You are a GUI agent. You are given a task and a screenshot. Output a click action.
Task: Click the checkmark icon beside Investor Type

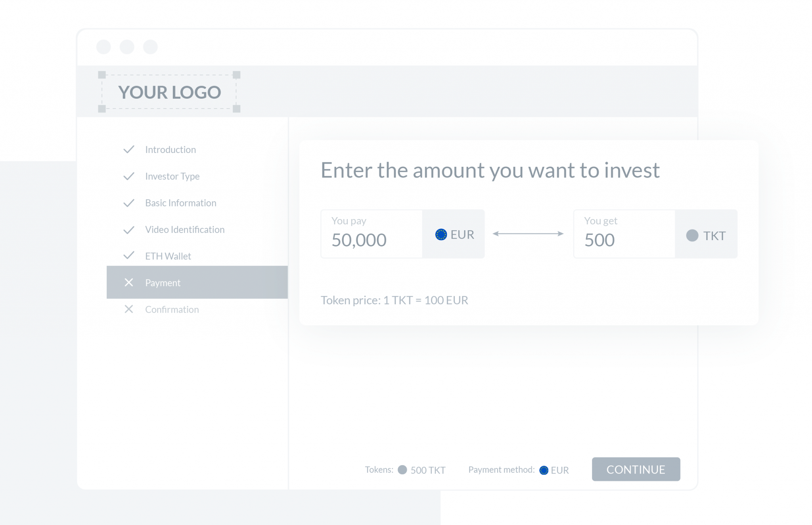point(129,176)
